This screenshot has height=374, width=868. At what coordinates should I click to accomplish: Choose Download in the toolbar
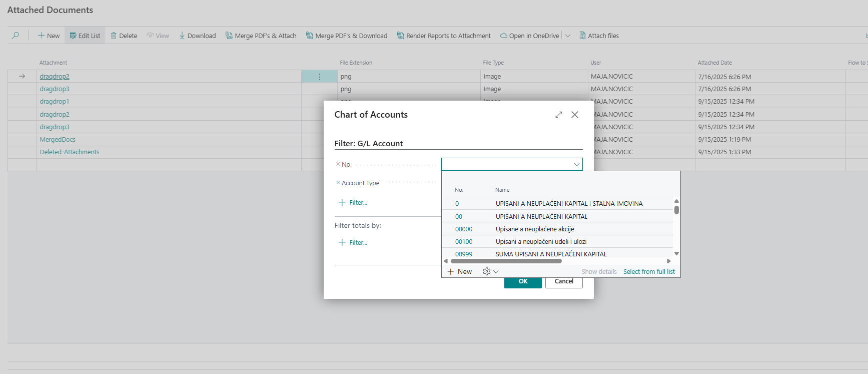(x=198, y=36)
